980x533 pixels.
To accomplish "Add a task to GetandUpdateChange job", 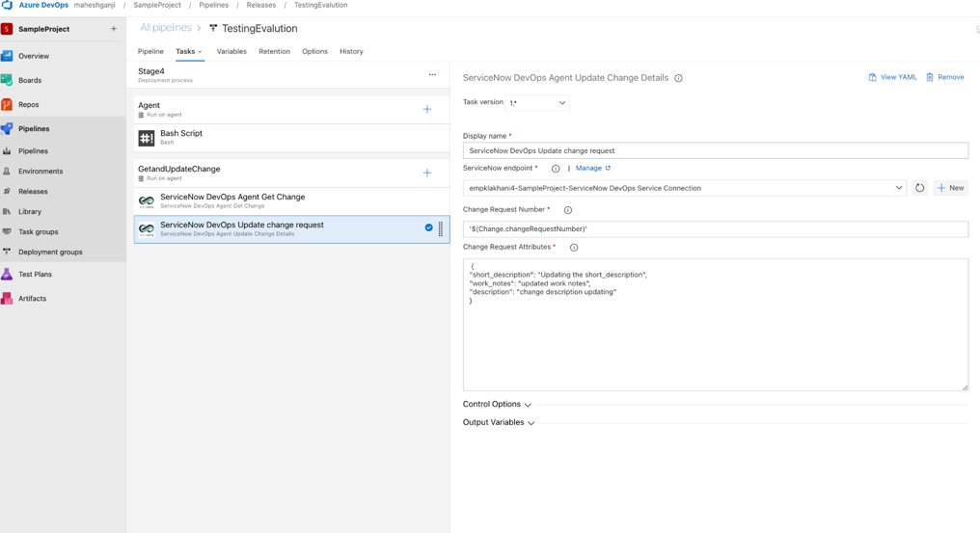I will coord(427,173).
